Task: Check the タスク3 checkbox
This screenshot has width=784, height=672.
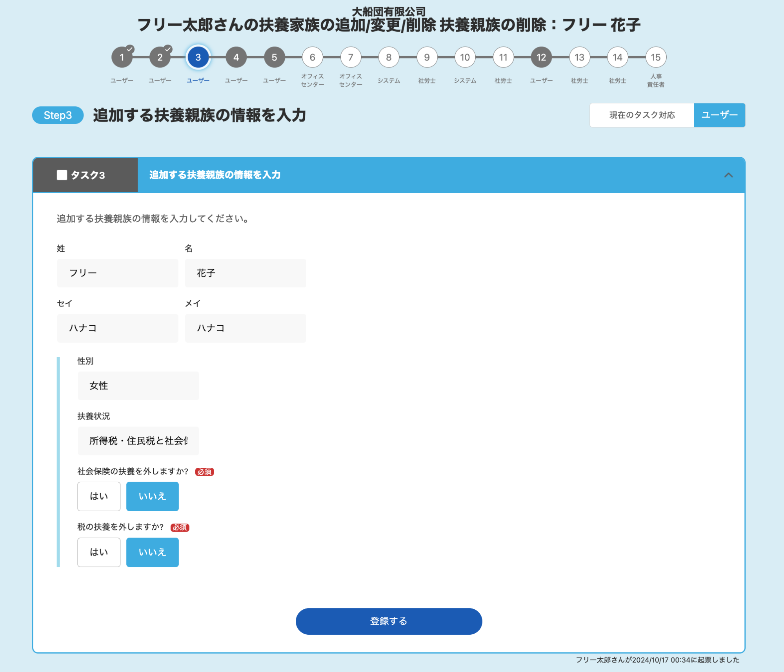Action: pos(62,175)
